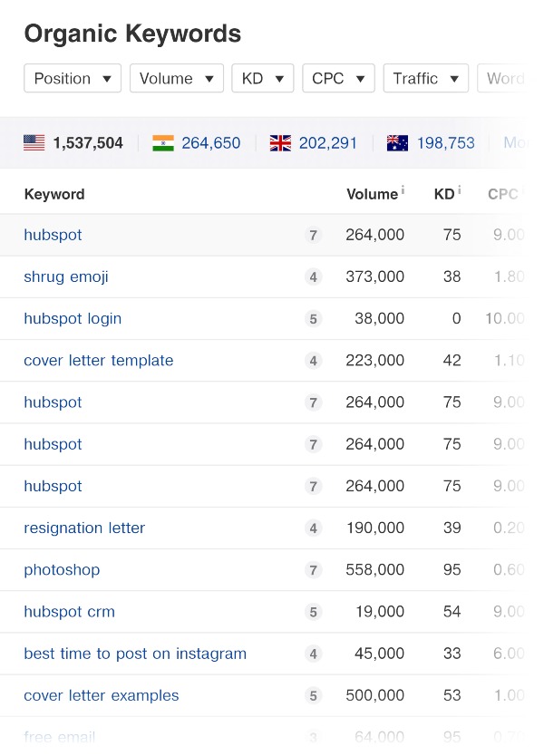
Task: Open the CPC filter dropdown
Action: 338,79
